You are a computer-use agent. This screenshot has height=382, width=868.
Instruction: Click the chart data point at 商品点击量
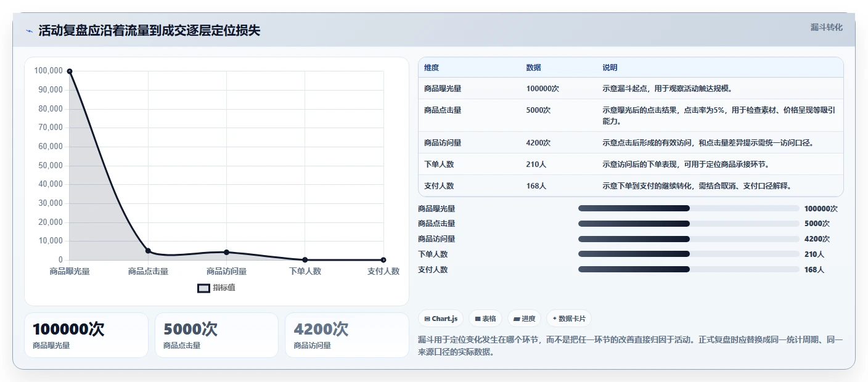pos(148,251)
